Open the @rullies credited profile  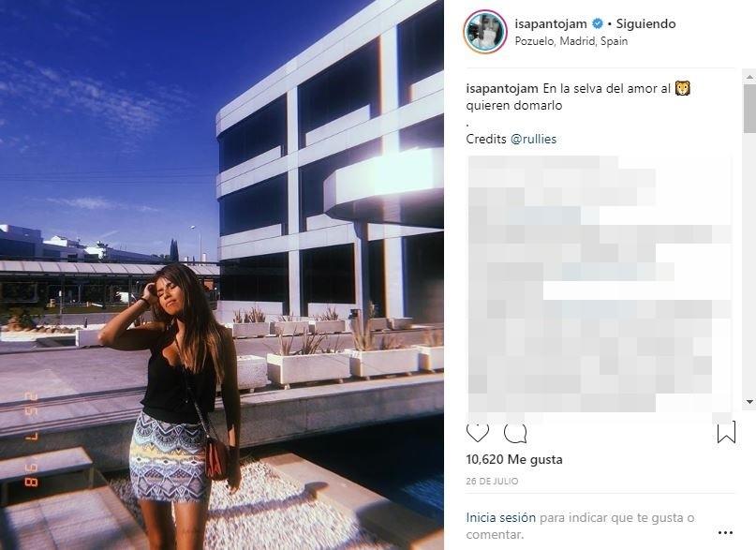(x=533, y=139)
